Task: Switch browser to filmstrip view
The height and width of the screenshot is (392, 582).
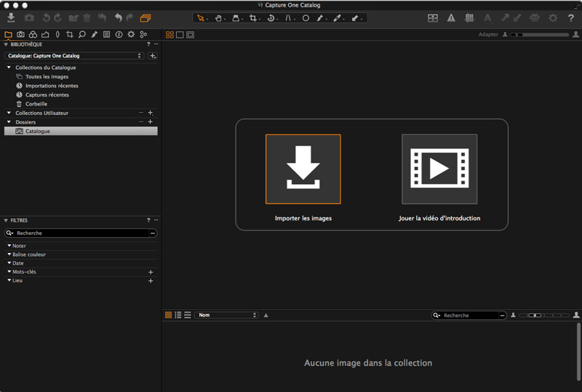Action: click(x=188, y=315)
